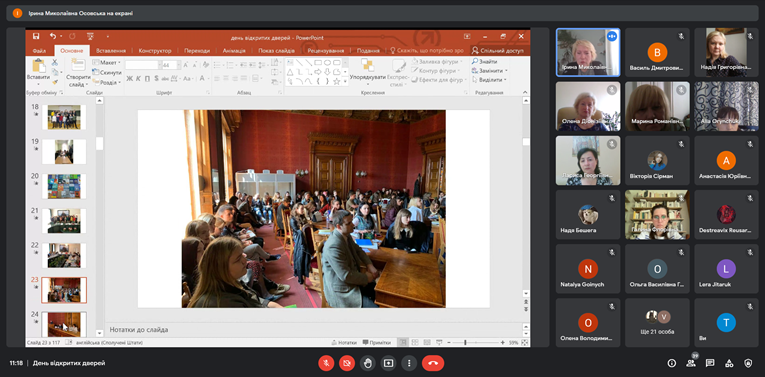Open the Контур фігури dropdown
765x377 pixels.
[437, 71]
